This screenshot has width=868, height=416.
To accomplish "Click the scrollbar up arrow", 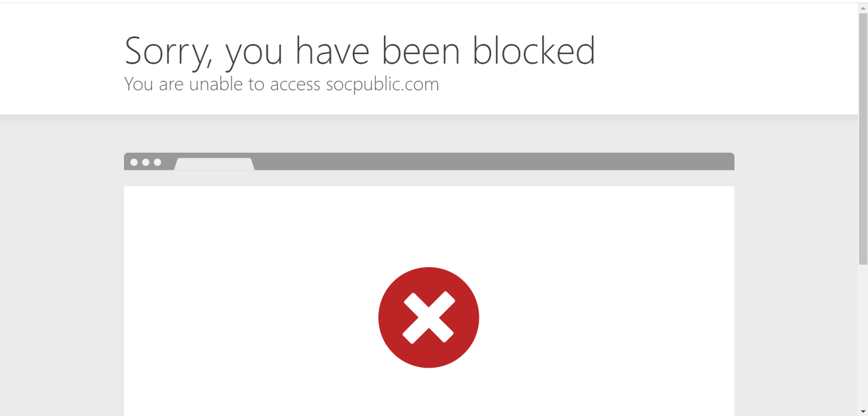I will click(863, 8).
